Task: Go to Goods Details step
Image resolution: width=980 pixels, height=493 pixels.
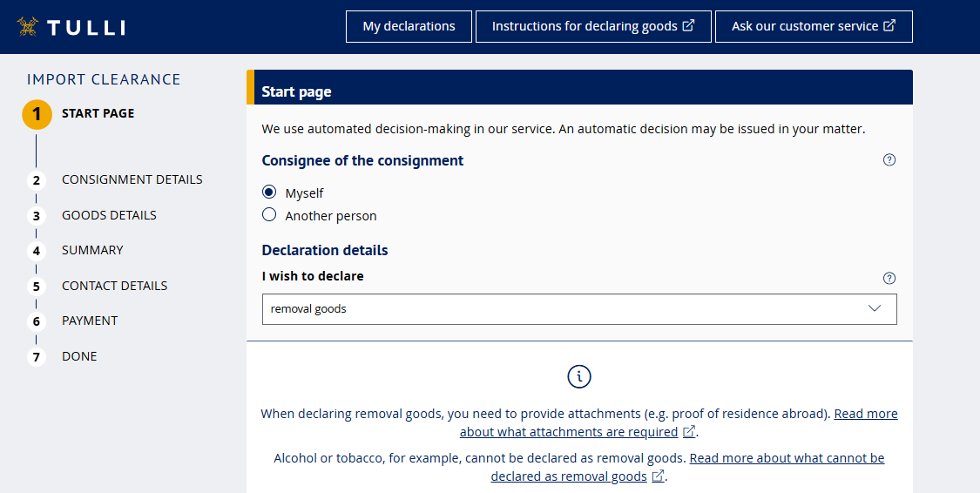Action: 109,215
